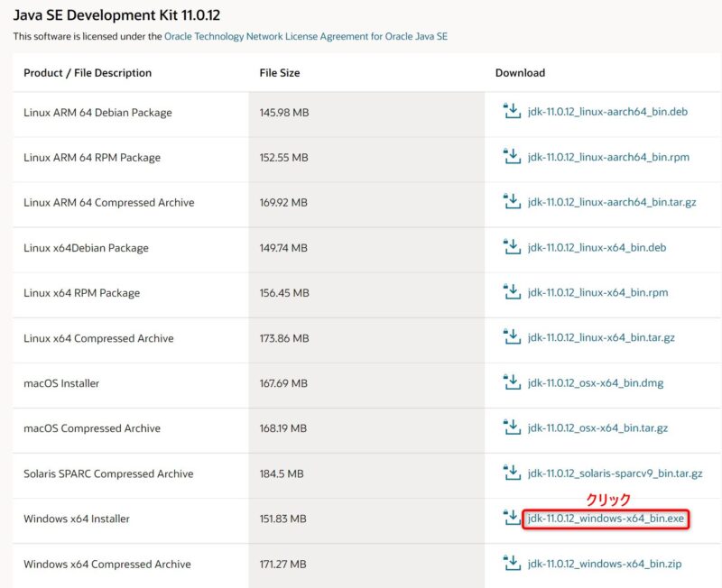Image resolution: width=722 pixels, height=588 pixels.
Task: Click the 167.69 MB file size
Action: click(283, 383)
